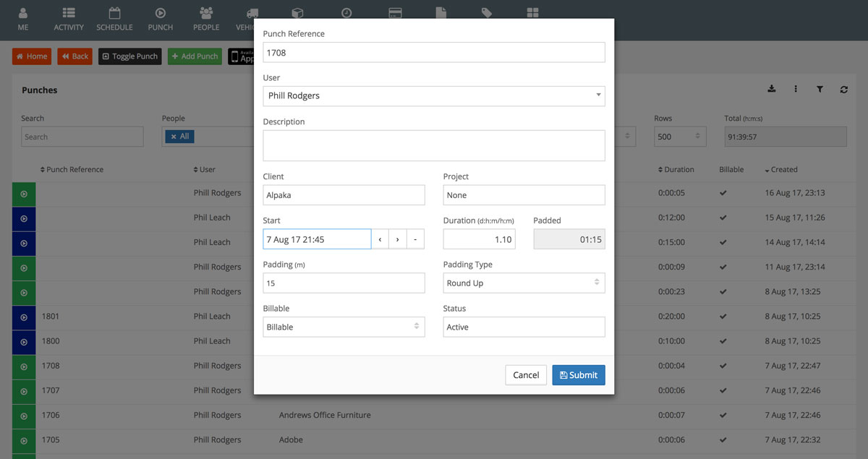This screenshot has height=459, width=868.
Task: Open the Padding Type dropdown
Action: 524,283
